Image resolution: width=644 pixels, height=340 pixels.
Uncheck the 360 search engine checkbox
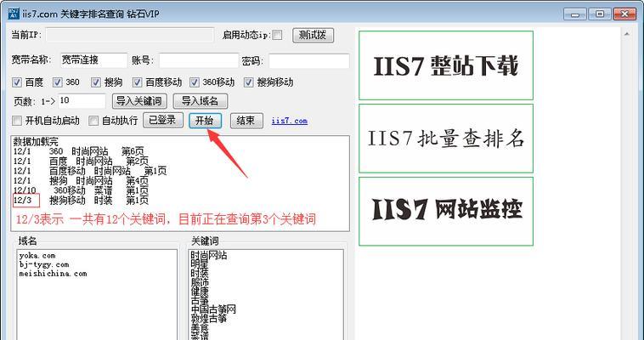click(x=58, y=82)
